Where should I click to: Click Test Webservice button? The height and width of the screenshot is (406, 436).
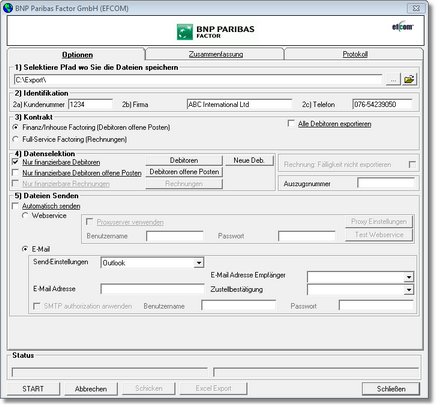pos(379,235)
